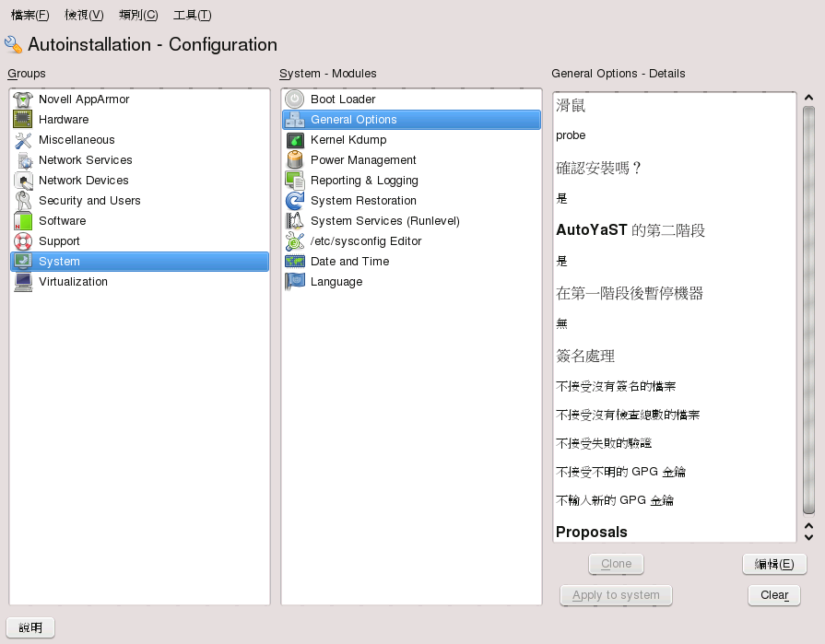The width and height of the screenshot is (825, 644).
Task: Click the details scrollbar up arrow
Action: click(x=808, y=98)
